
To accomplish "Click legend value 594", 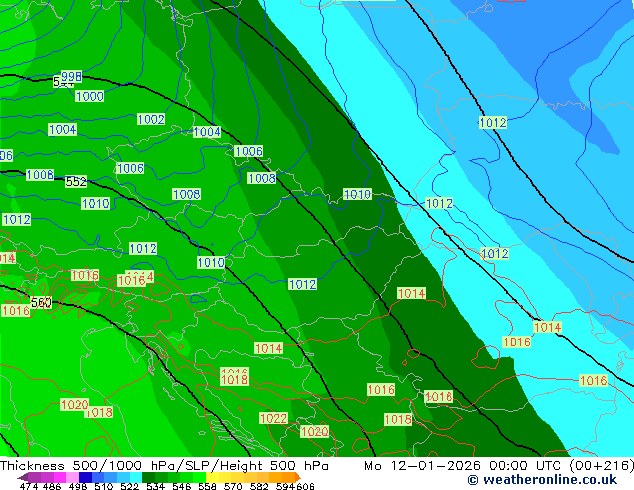I will pos(285,486).
